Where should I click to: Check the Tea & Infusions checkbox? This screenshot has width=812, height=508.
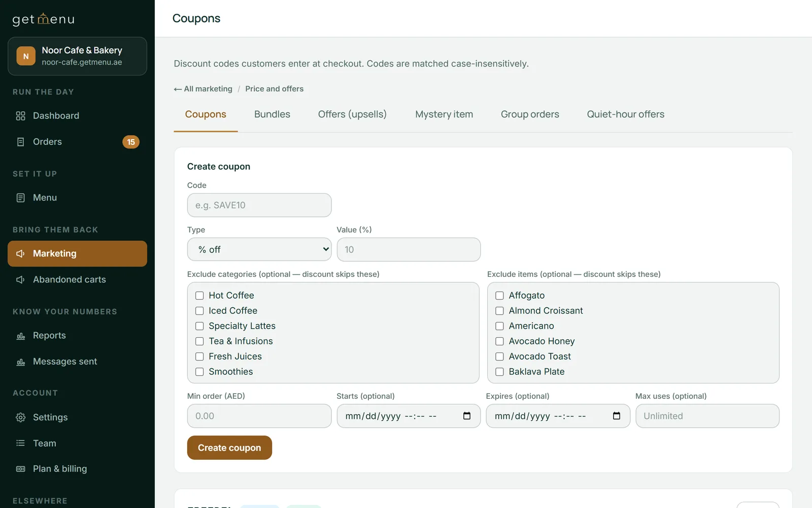click(199, 341)
